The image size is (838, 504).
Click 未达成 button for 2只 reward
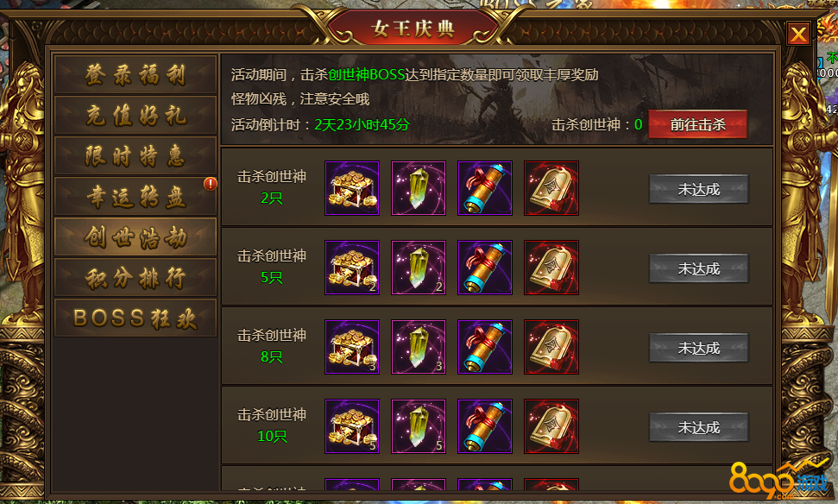pyautogui.click(x=698, y=189)
